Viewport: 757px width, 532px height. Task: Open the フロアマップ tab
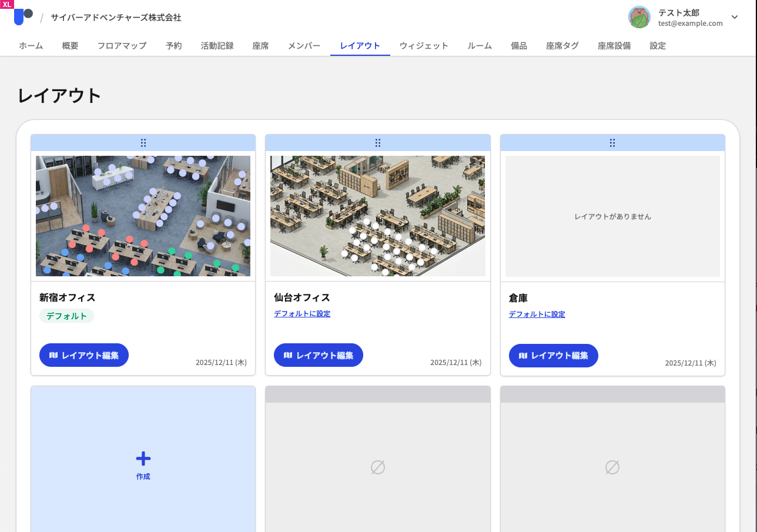[x=122, y=46]
